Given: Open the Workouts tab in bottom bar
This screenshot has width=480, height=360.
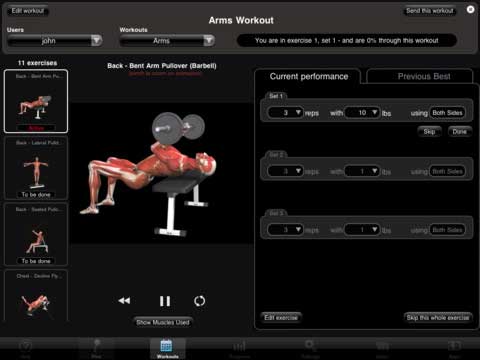Looking at the screenshot, I should (x=167, y=348).
